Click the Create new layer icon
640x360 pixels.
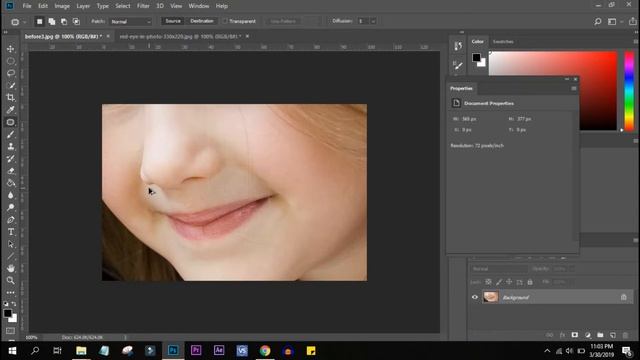[613, 335]
